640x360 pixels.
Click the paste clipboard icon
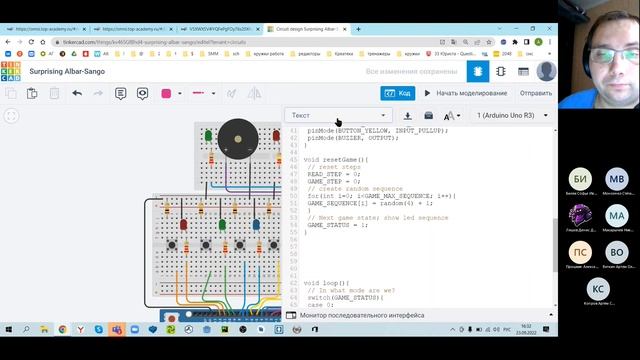32,93
